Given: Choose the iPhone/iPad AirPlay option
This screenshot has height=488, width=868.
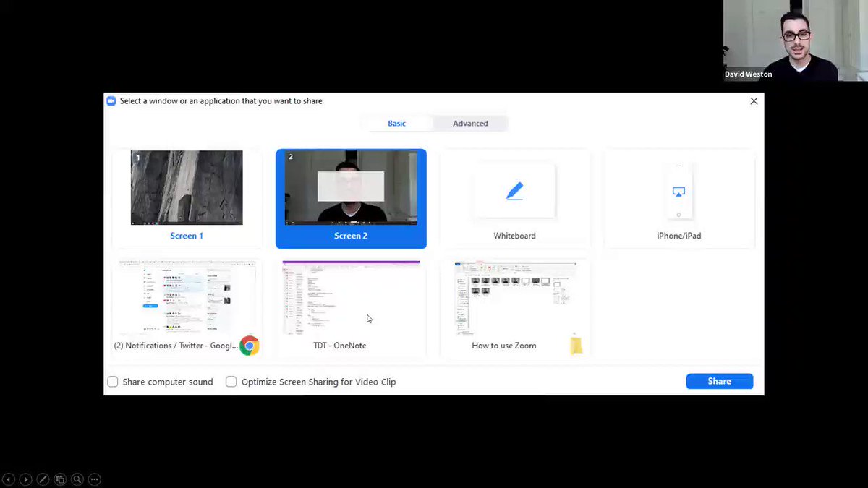Looking at the screenshot, I should pos(678,192).
